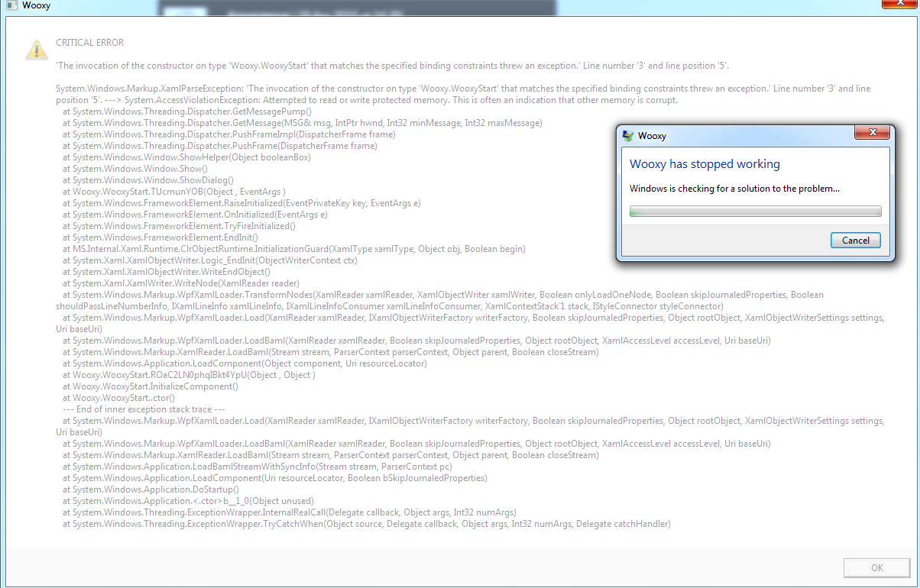This screenshot has height=588, width=920.
Task: Click 'Windows is checking for a solution' text
Action: 734,189
